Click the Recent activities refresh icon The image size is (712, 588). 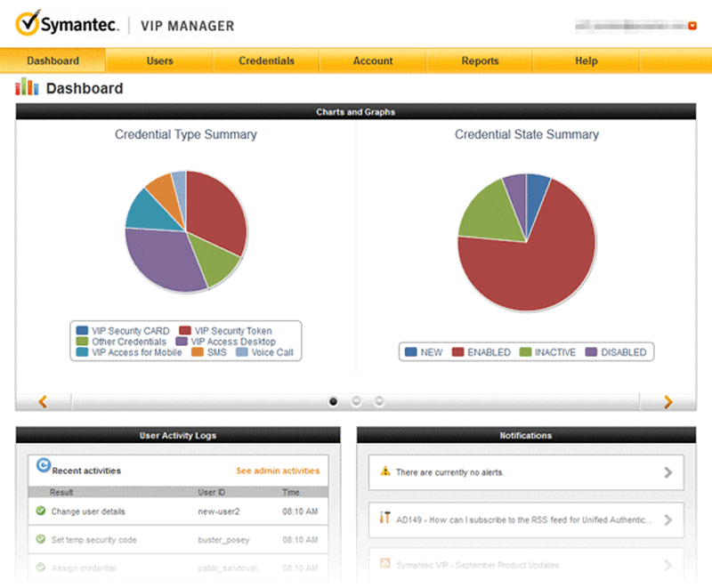point(43,464)
